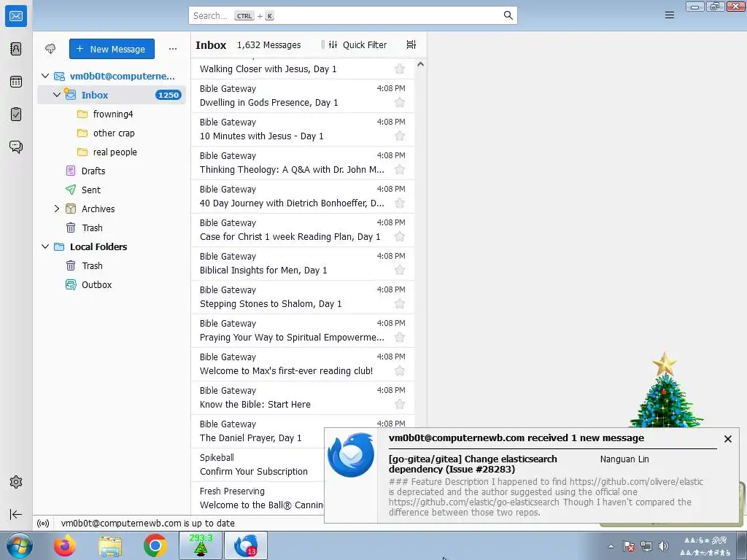Star the 40 Day Journey message
This screenshot has width=747, height=560.
(x=400, y=203)
